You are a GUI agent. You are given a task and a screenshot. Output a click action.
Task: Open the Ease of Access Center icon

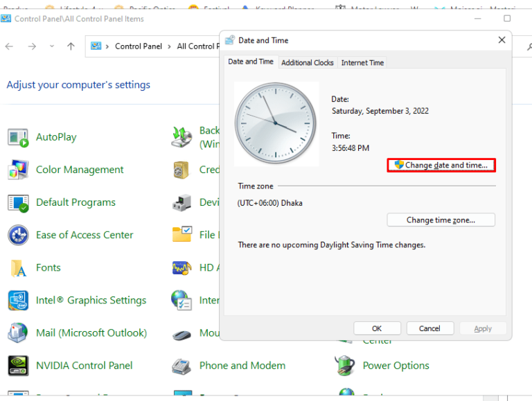18,235
